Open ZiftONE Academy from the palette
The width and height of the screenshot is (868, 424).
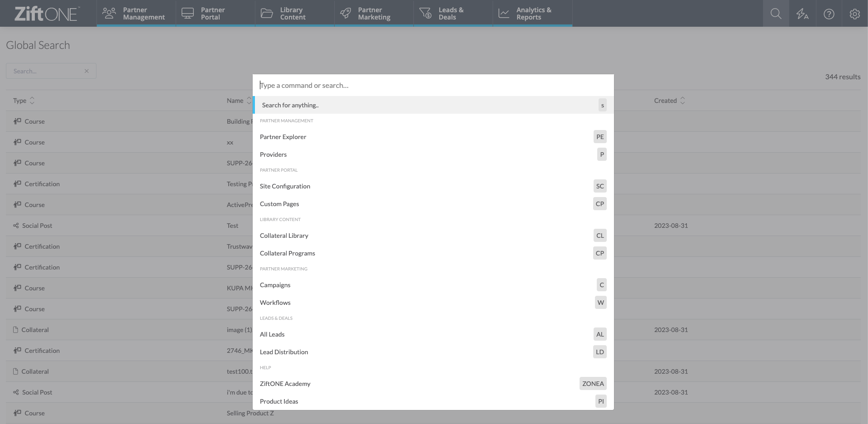[433, 384]
